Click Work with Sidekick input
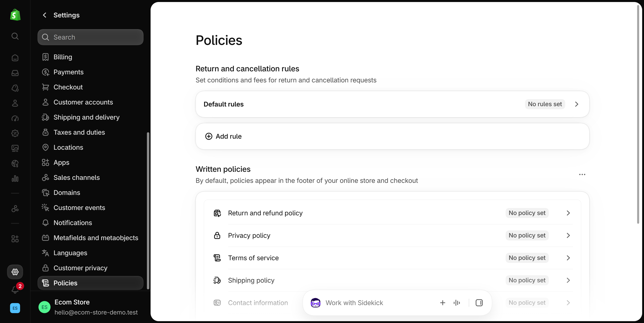This screenshot has height=323, width=644. click(354, 303)
